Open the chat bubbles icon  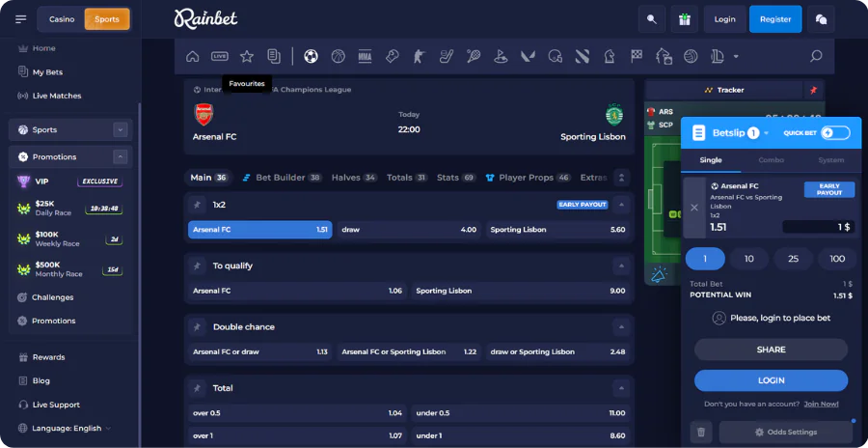(x=821, y=19)
